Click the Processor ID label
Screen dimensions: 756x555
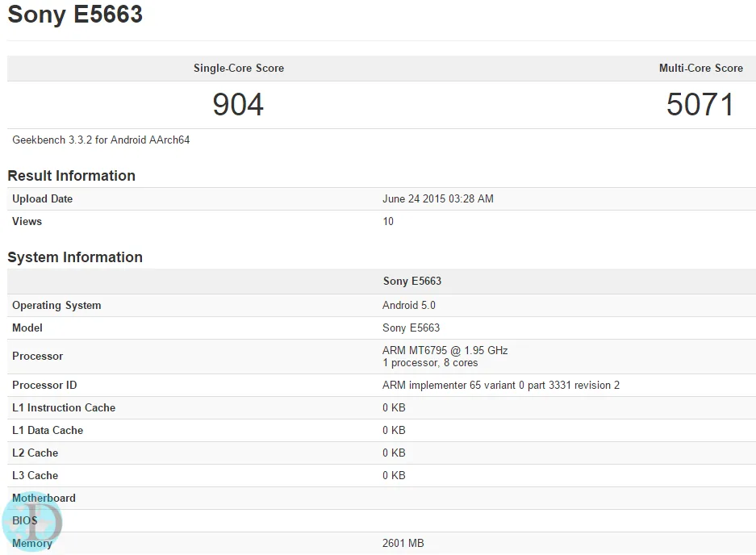(44, 386)
